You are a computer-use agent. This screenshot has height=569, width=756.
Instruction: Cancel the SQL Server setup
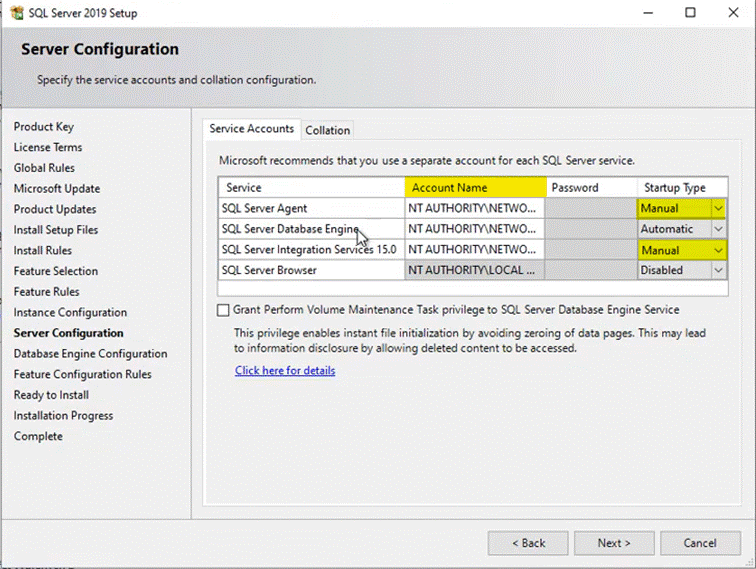700,543
